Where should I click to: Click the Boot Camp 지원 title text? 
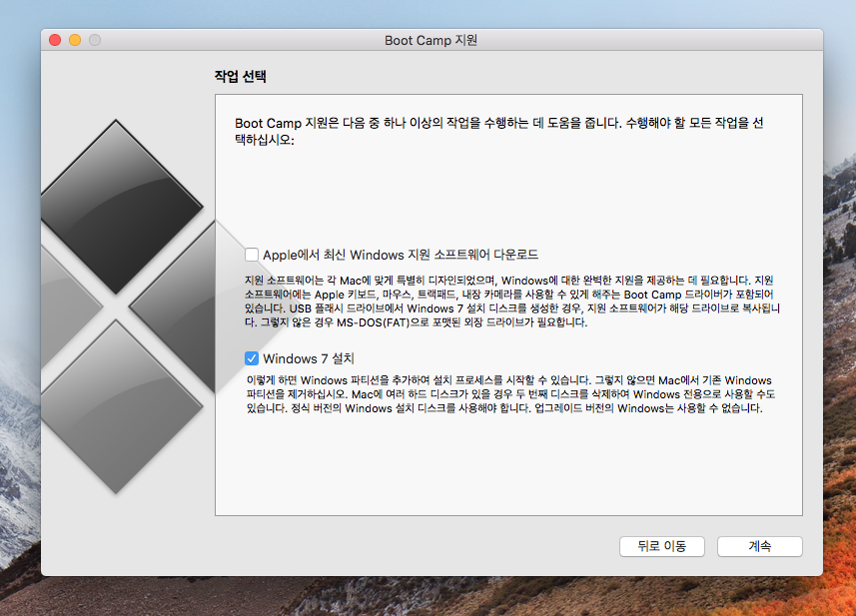tap(430, 40)
